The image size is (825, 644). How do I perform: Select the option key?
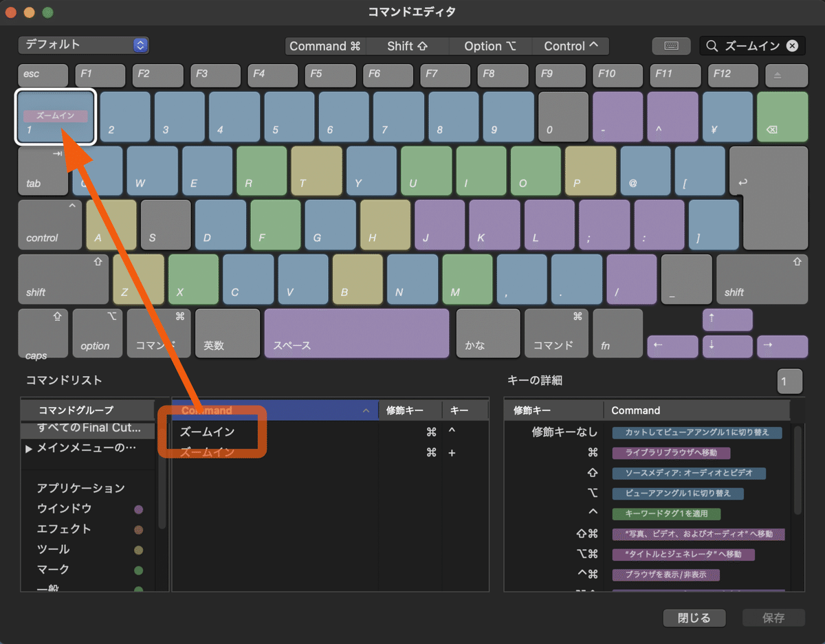tap(98, 333)
